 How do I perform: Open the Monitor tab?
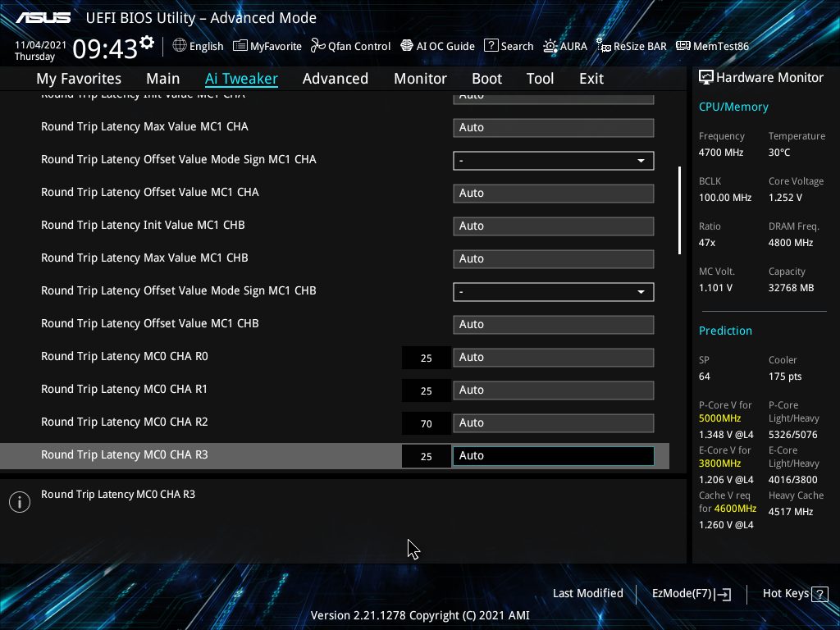point(421,79)
